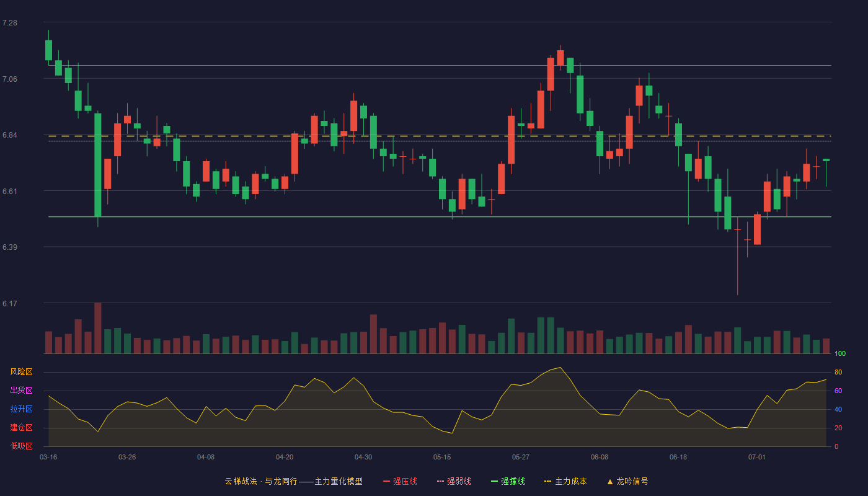
Task: Click the 05-27 date label
Action: tap(521, 457)
